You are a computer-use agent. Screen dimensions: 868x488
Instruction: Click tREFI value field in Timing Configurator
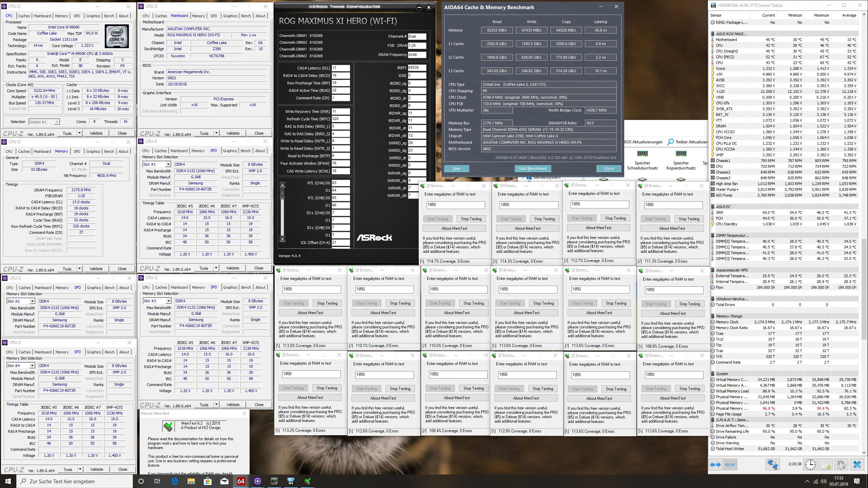tap(417, 68)
